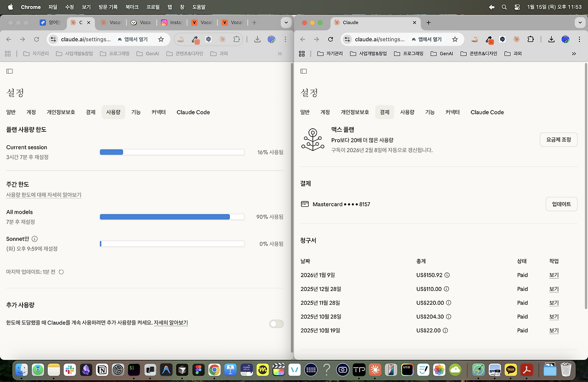Open the 자기관리 bookmark folder in left window
This screenshot has height=382, width=588.
(35, 54)
